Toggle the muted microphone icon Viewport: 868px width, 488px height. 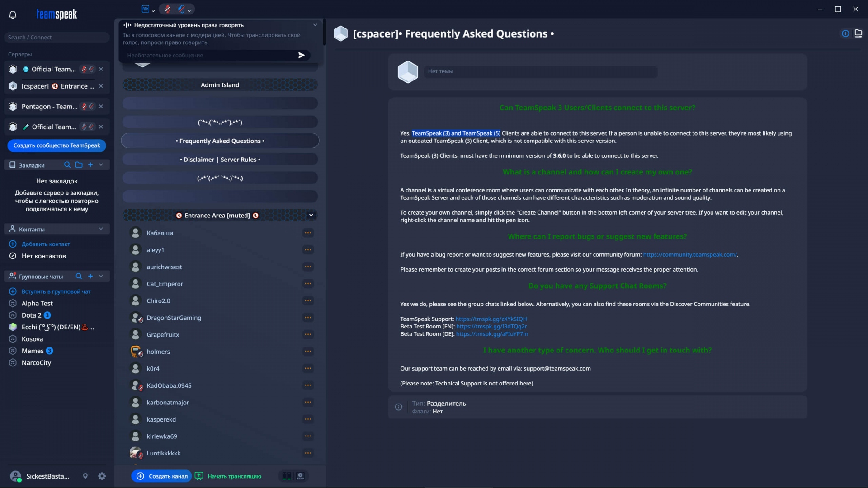(168, 9)
